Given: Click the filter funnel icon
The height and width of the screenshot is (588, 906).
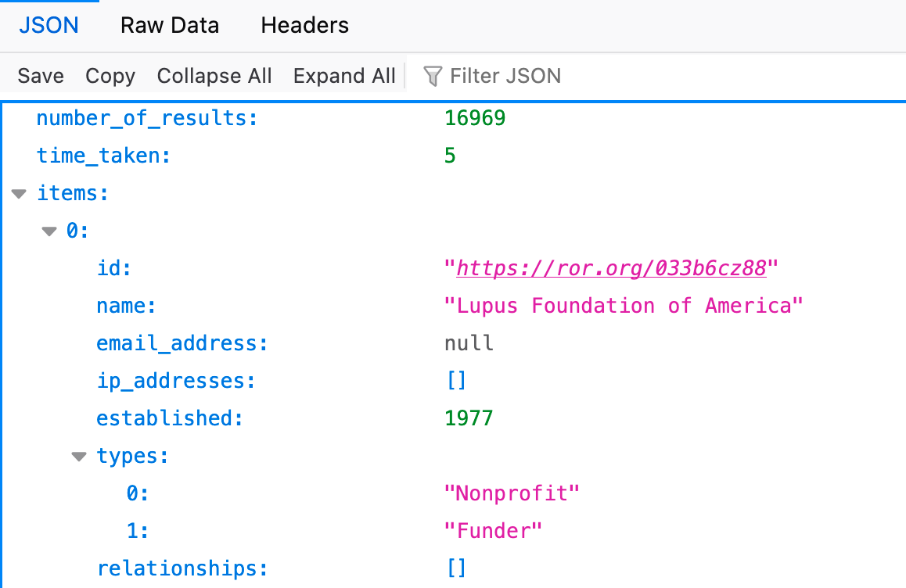Looking at the screenshot, I should [x=432, y=76].
